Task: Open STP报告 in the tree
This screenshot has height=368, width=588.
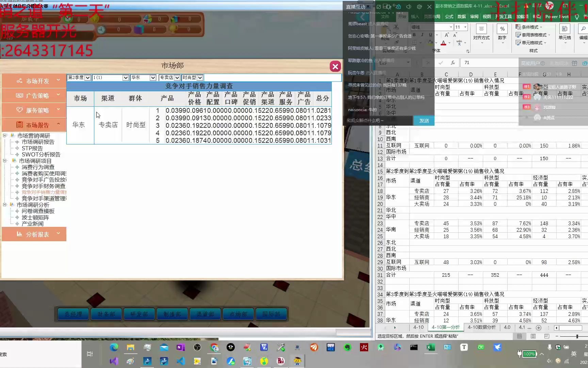Action: click(x=32, y=148)
